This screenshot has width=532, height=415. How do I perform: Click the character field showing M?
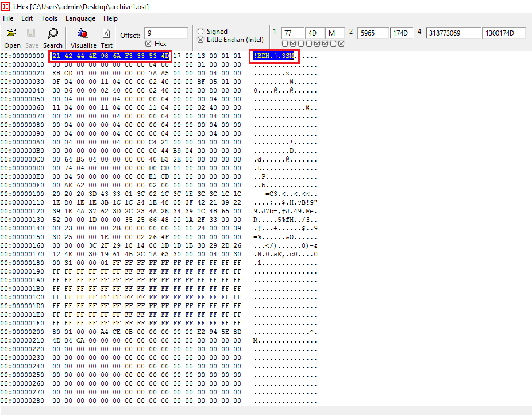[335, 33]
